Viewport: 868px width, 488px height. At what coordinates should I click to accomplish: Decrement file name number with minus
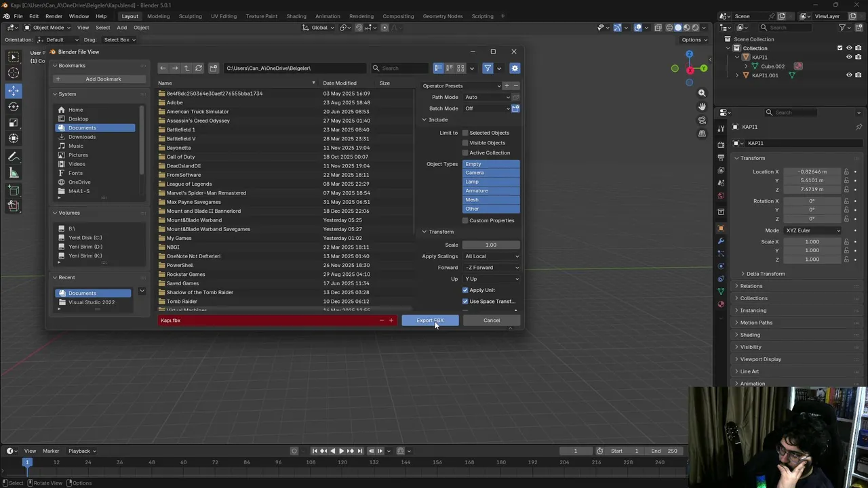point(382,320)
